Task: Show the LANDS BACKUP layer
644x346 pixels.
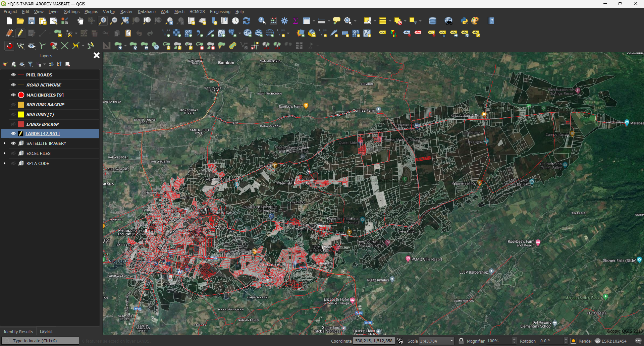Action: [13, 124]
